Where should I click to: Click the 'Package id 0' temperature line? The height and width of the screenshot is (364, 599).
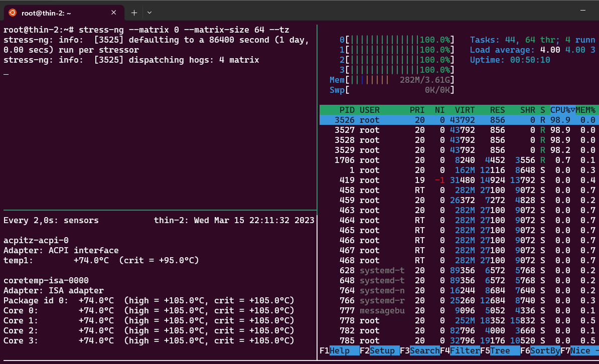pyautogui.click(x=149, y=300)
